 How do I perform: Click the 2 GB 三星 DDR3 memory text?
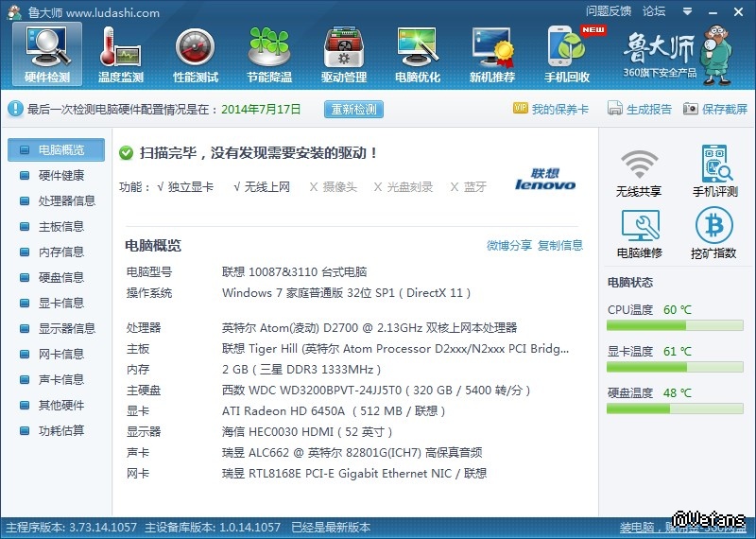(301, 370)
